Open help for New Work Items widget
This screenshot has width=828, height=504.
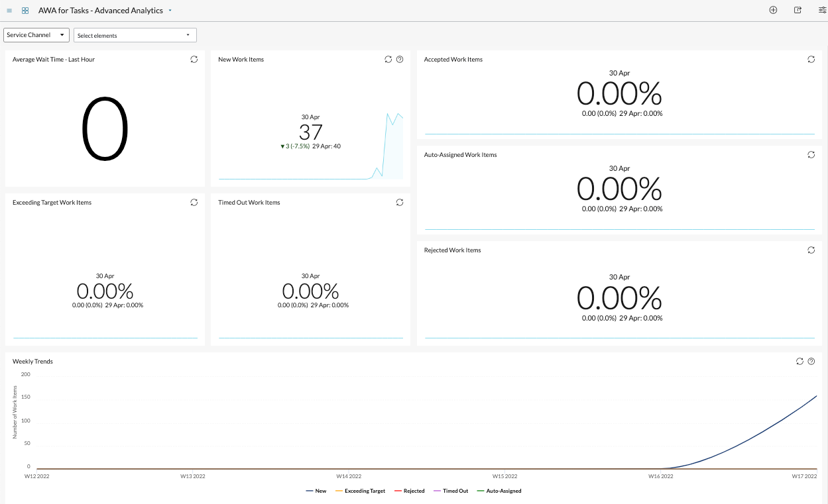click(x=400, y=59)
